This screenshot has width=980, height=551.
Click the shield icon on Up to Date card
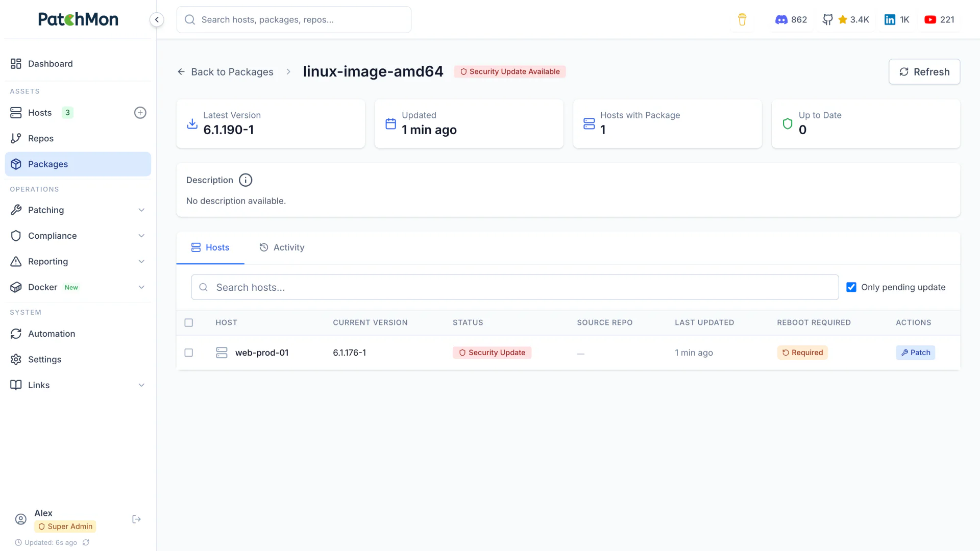(788, 123)
